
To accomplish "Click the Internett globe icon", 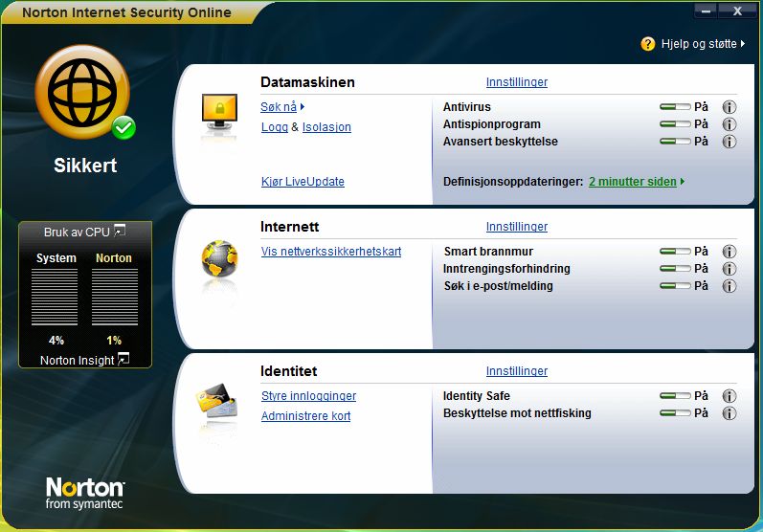I will 219,258.
